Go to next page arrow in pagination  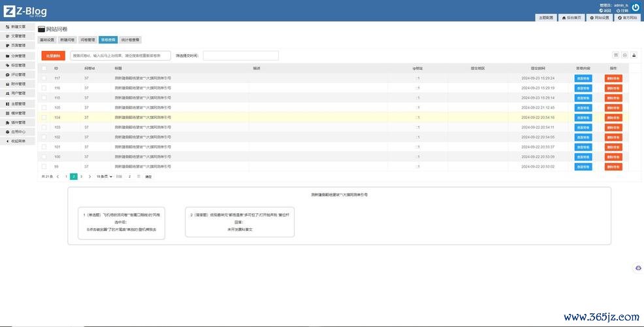tap(89, 177)
